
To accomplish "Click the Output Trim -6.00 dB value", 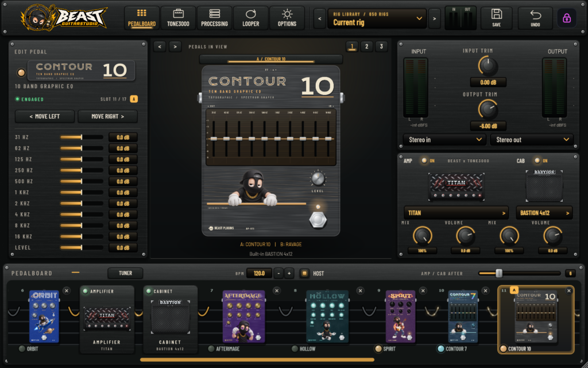I will coord(488,126).
